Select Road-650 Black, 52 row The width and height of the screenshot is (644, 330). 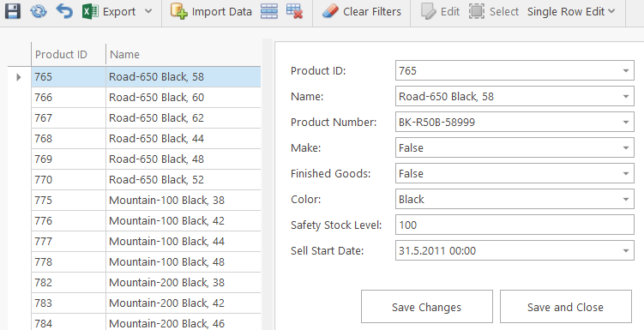(147, 179)
